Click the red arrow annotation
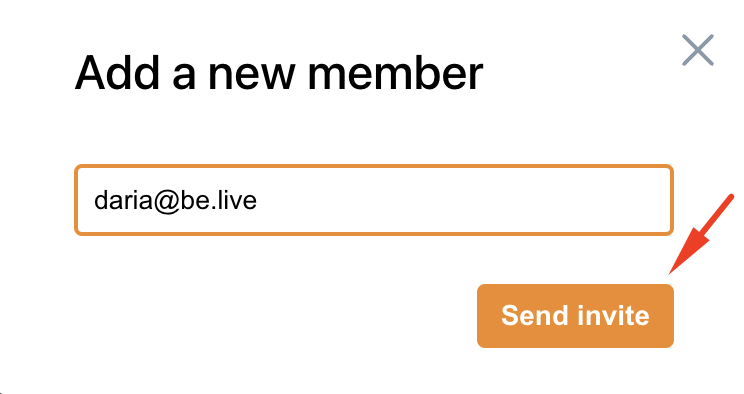The image size is (744, 394). pyautogui.click(x=701, y=234)
